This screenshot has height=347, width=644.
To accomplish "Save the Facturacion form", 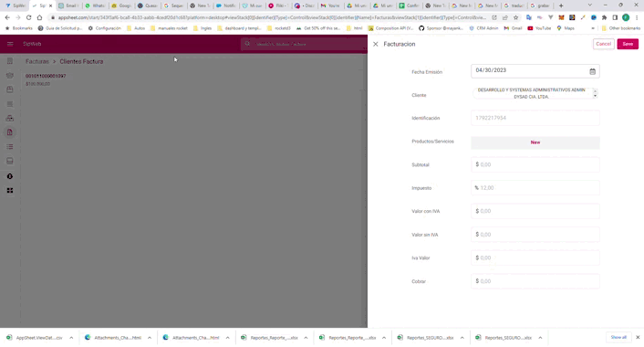I will (x=628, y=44).
